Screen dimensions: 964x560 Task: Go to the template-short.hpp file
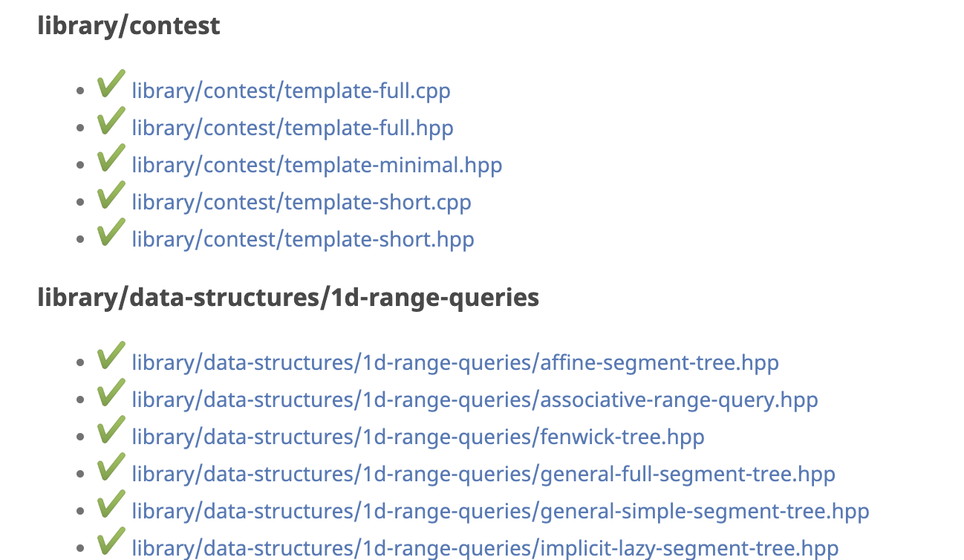(303, 239)
